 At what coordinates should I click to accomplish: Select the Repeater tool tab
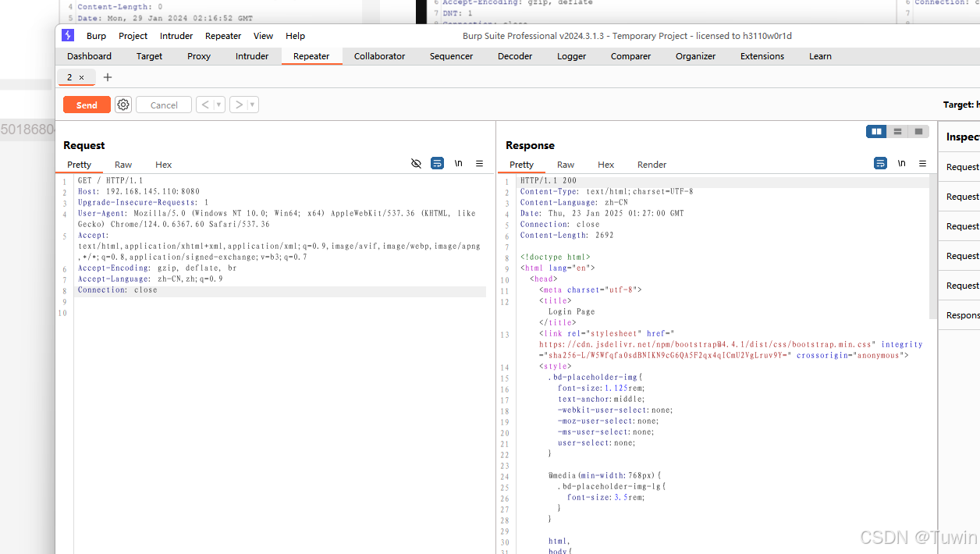(311, 56)
